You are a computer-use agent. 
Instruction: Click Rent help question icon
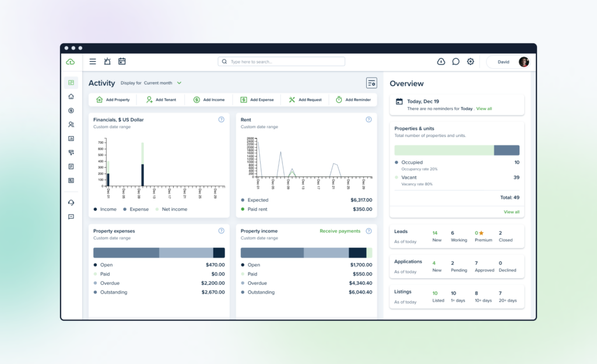click(x=368, y=119)
